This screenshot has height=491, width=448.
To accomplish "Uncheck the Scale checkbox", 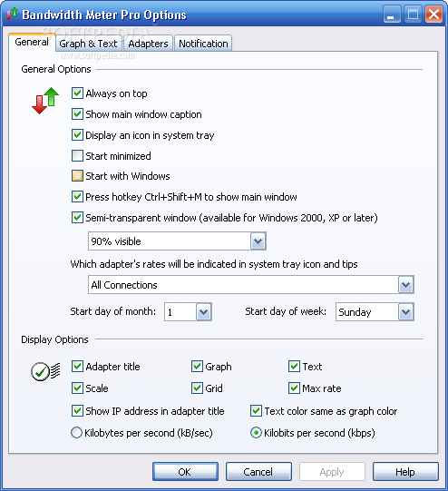I will point(77,388).
